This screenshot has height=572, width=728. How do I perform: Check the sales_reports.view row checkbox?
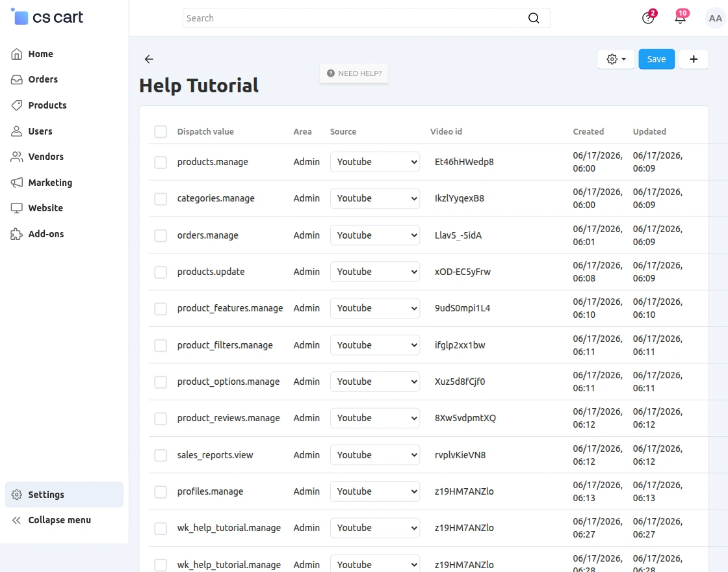coord(161,455)
